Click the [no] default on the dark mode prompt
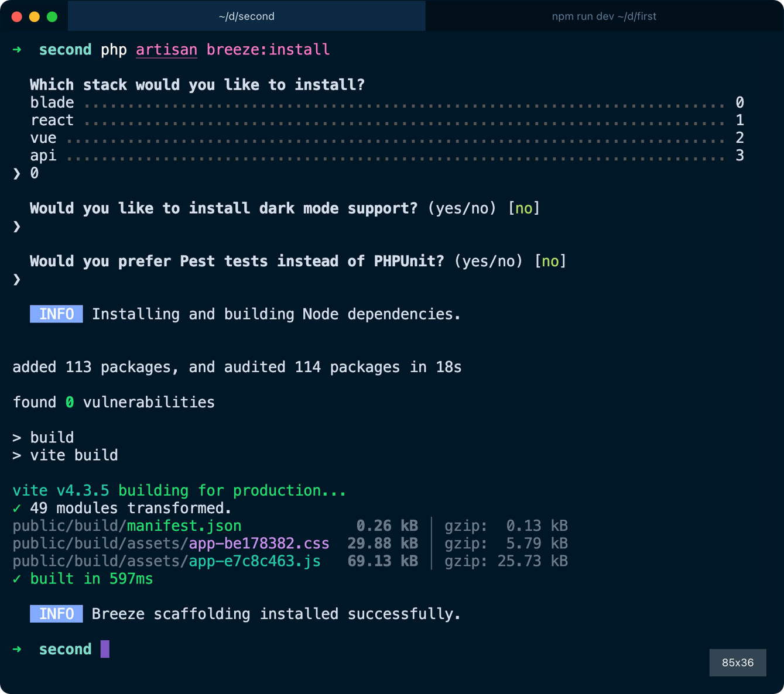The width and height of the screenshot is (784, 694). pyautogui.click(x=523, y=208)
